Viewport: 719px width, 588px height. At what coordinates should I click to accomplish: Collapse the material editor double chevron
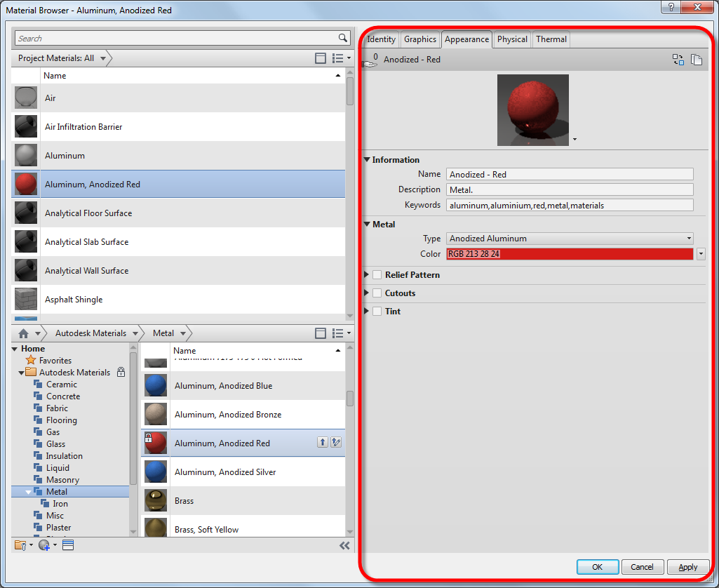tap(344, 545)
